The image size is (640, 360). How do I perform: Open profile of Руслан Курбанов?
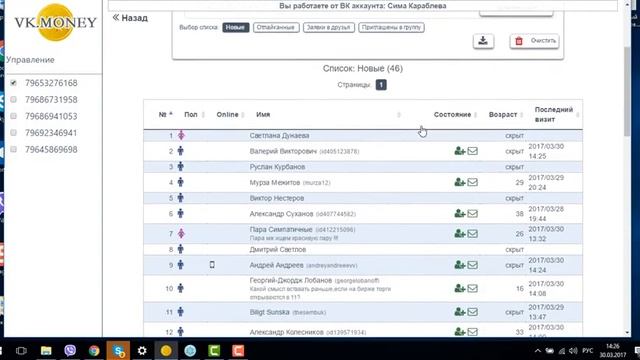click(277, 167)
